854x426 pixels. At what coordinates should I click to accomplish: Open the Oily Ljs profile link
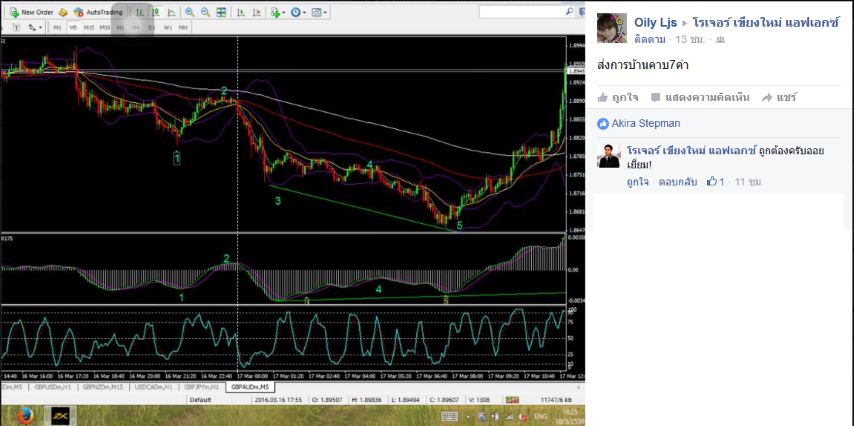coord(655,23)
